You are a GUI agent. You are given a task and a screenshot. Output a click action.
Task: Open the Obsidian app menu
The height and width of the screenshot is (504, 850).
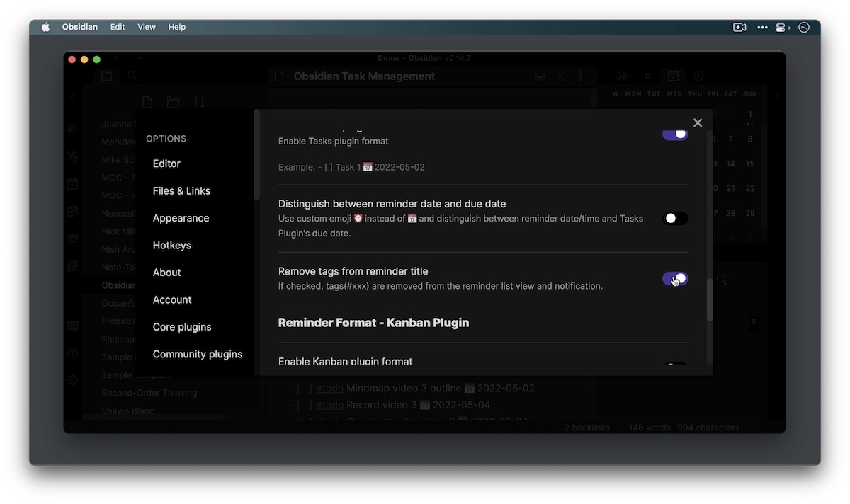[x=80, y=27]
